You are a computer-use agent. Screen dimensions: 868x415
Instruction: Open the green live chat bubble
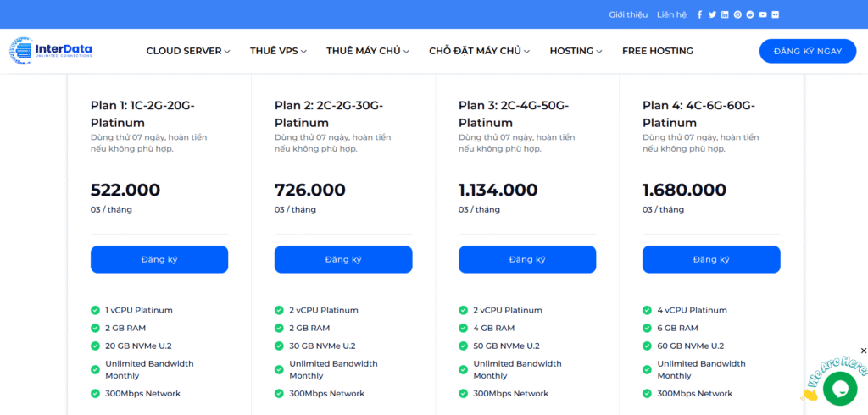point(839,389)
